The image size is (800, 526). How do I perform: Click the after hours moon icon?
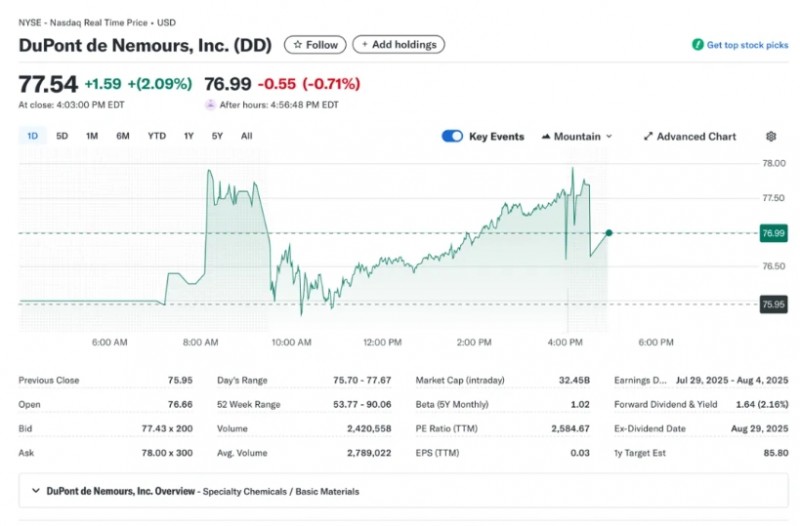tap(210, 104)
